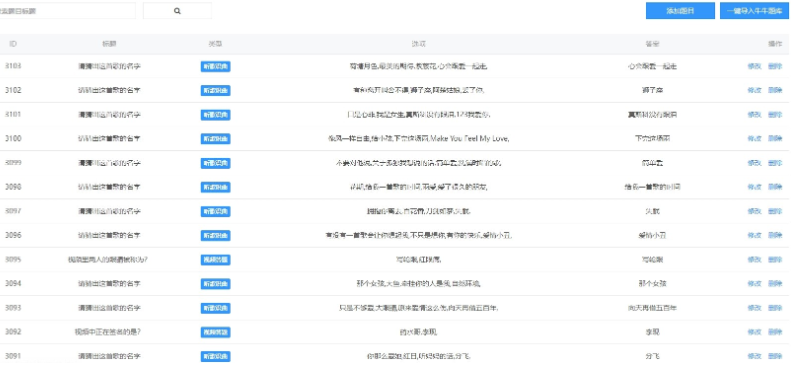This screenshot has height=381, width=794.
Task: Select ID cell 3103
Action: click(x=13, y=66)
